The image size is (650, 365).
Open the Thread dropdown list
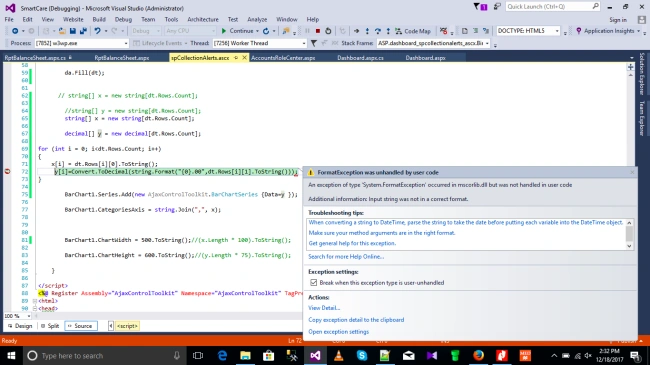pyautogui.click(x=303, y=43)
